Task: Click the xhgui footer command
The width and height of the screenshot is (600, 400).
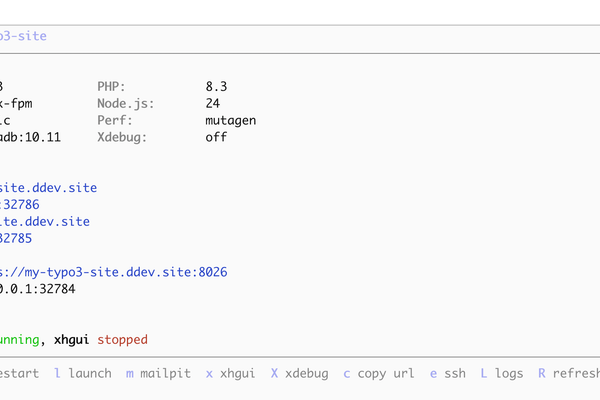Action: (x=230, y=373)
